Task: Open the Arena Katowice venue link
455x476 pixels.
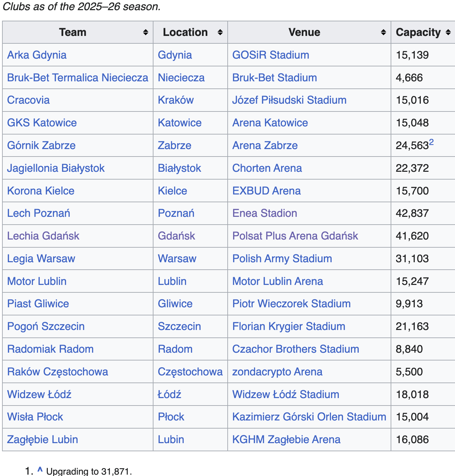Action: pyautogui.click(x=270, y=123)
